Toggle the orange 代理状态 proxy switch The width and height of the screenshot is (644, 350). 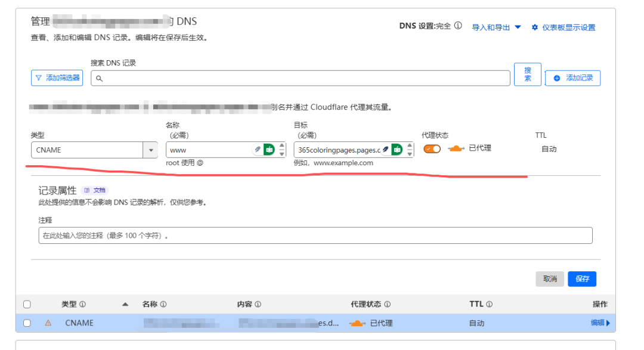pyautogui.click(x=432, y=149)
